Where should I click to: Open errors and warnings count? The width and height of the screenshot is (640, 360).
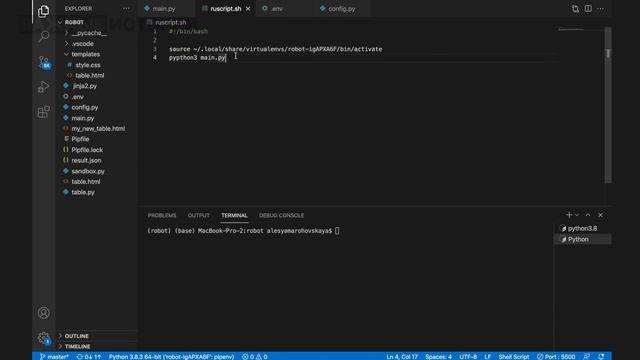click(255, 356)
